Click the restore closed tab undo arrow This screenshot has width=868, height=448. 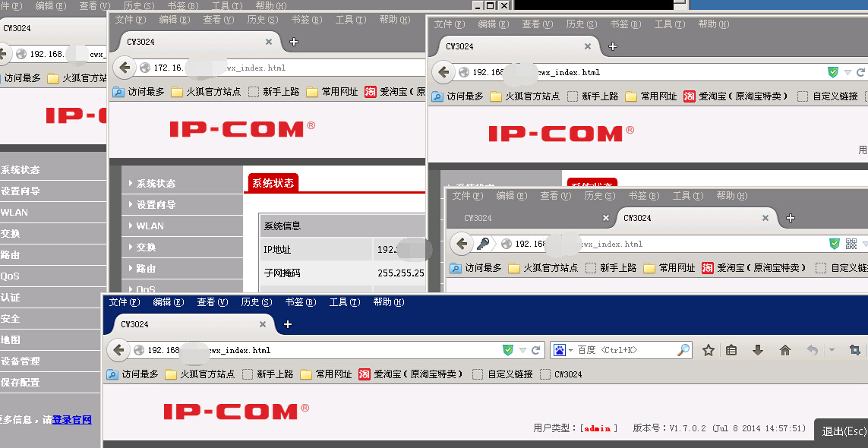(812, 350)
